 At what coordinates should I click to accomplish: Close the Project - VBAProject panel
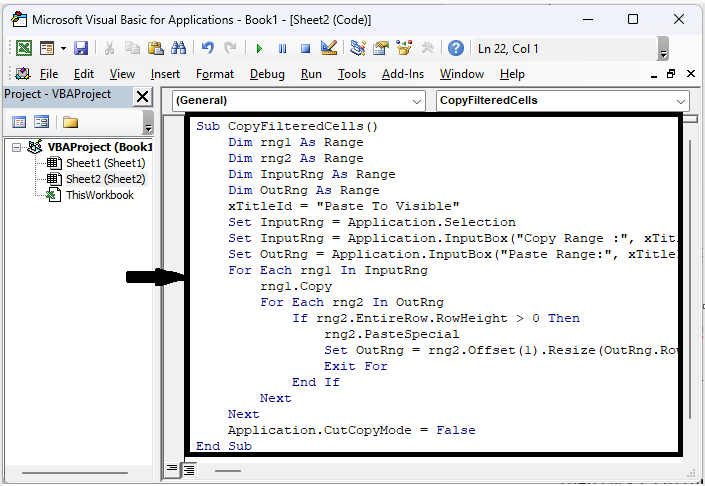(x=142, y=96)
